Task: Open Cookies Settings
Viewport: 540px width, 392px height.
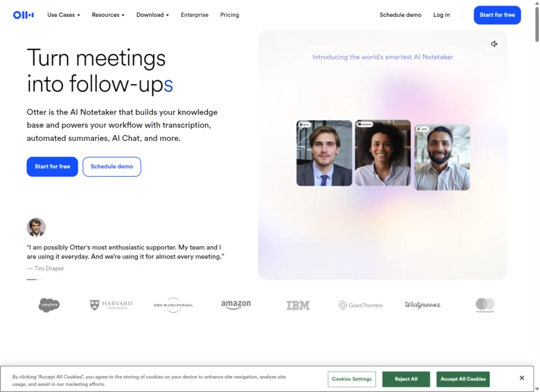Action: (x=352, y=379)
